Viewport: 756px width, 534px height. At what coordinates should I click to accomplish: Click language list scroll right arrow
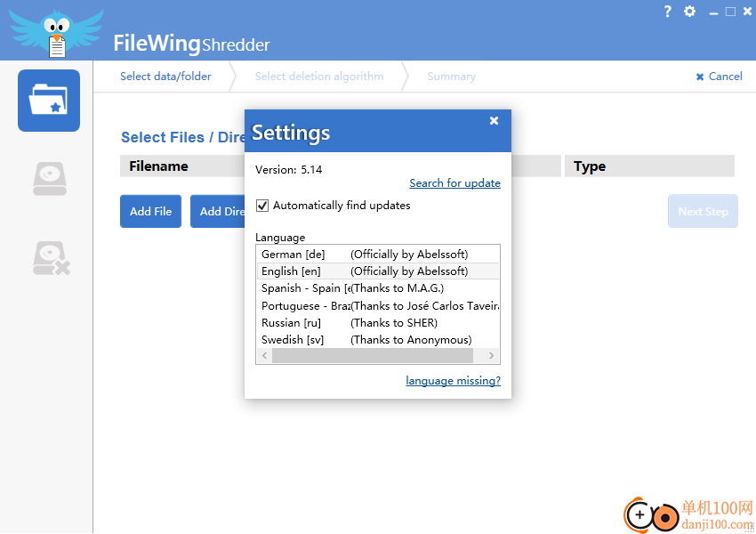(491, 355)
